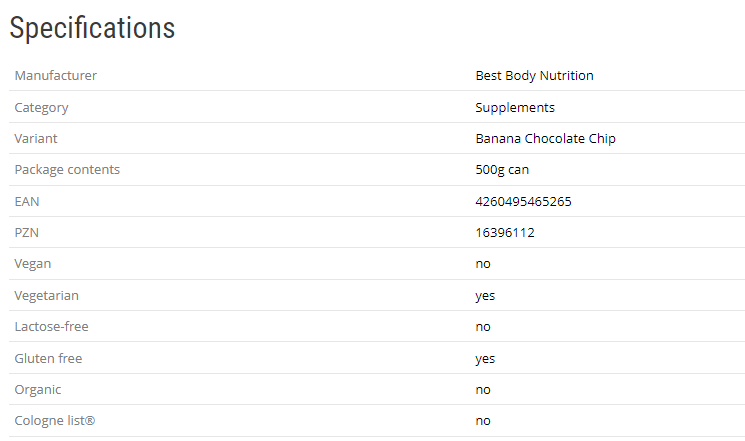Select the PZN number 16396112

tap(505, 232)
